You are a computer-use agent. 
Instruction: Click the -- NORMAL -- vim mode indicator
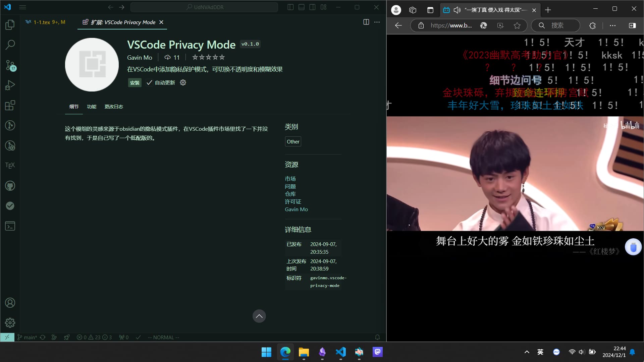pos(163,337)
